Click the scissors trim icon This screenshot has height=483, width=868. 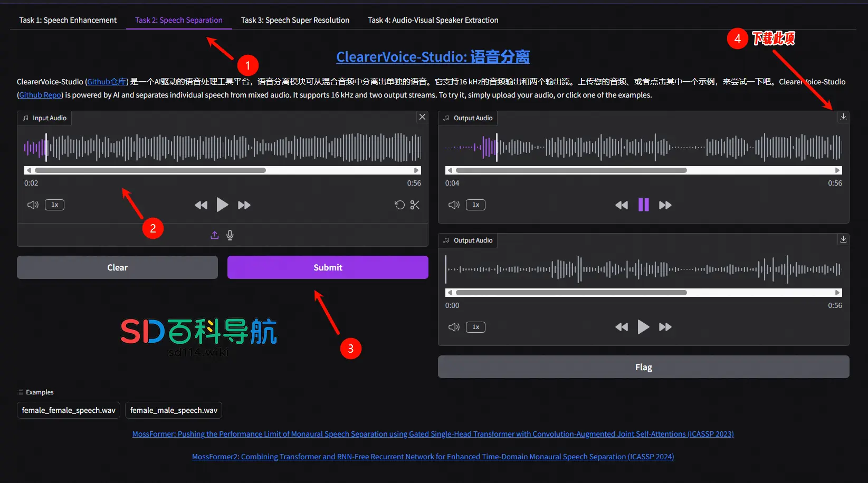[x=415, y=205]
